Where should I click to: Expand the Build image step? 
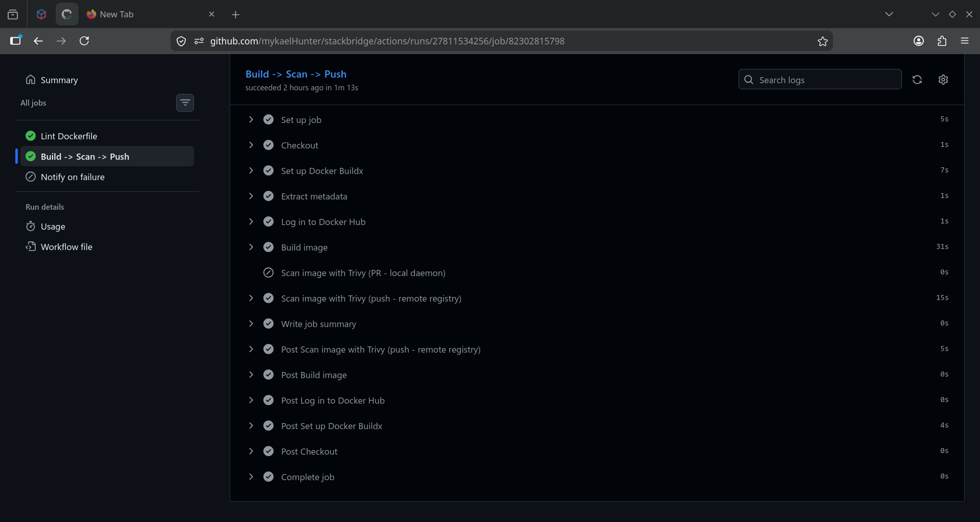pos(597,247)
